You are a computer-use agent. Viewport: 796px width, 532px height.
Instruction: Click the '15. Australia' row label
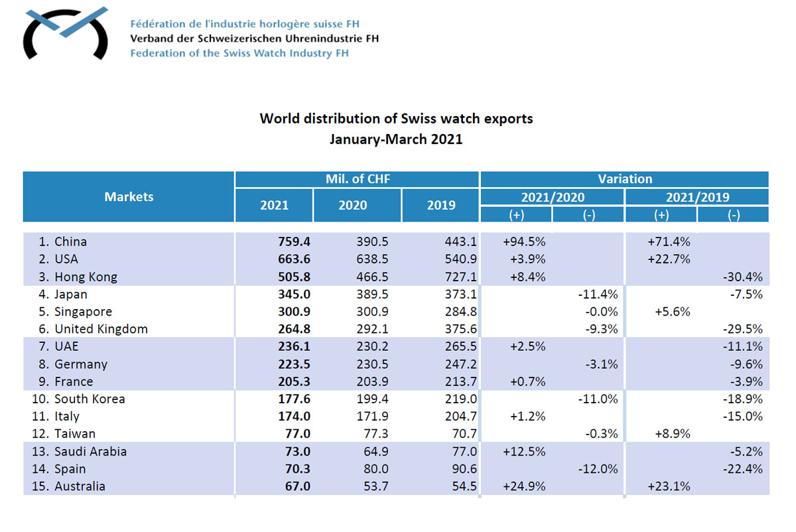tap(69, 486)
